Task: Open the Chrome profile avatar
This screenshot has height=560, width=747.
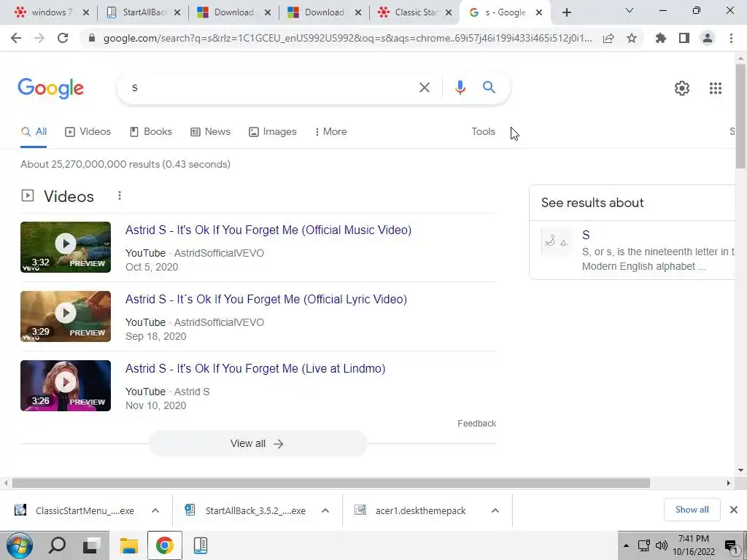Action: click(x=708, y=38)
